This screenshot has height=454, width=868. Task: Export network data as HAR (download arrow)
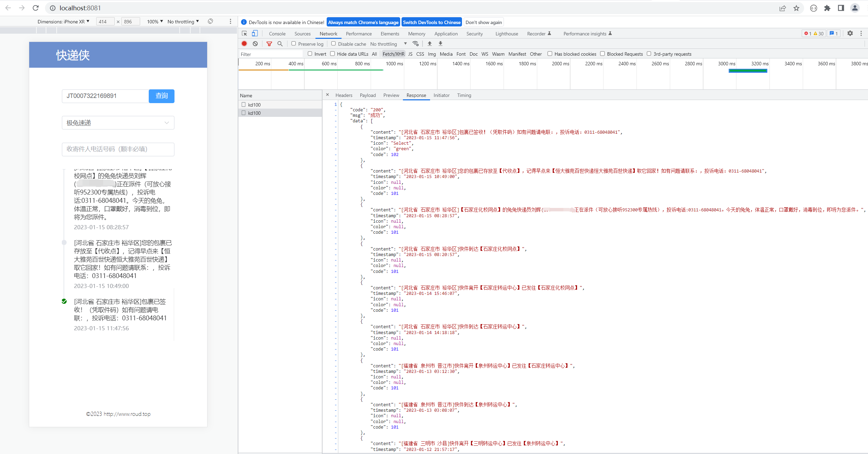pyautogui.click(x=440, y=44)
